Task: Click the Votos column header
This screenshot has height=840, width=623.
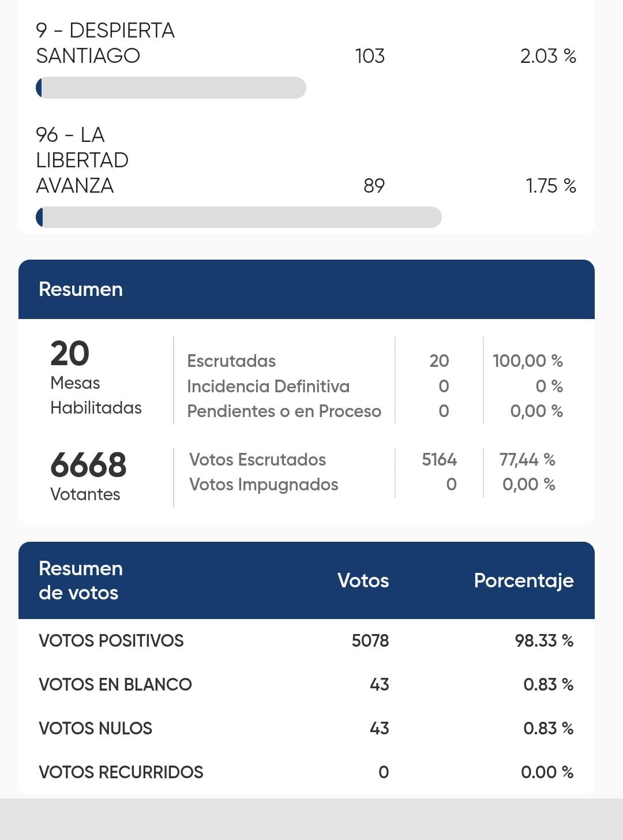Action: pos(363,580)
